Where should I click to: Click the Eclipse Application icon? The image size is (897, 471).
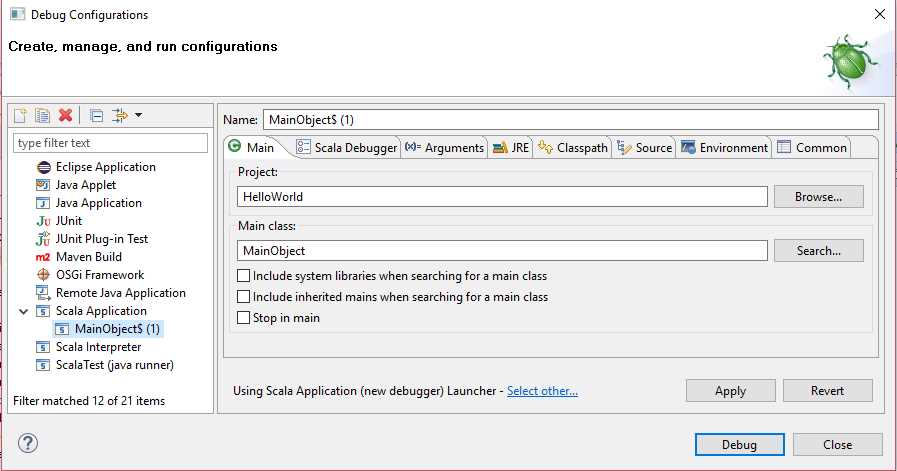click(x=43, y=167)
